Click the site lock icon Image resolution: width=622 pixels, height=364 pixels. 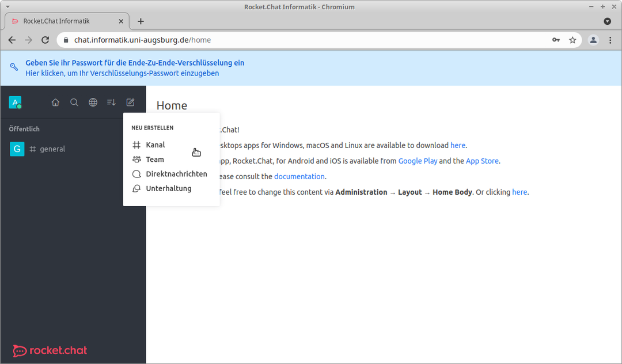[66, 40]
